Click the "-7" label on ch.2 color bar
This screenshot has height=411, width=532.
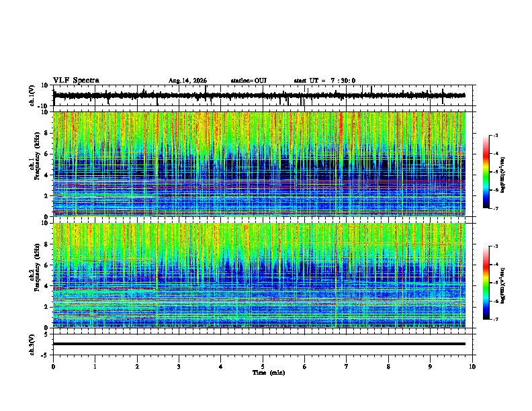tap(495, 320)
